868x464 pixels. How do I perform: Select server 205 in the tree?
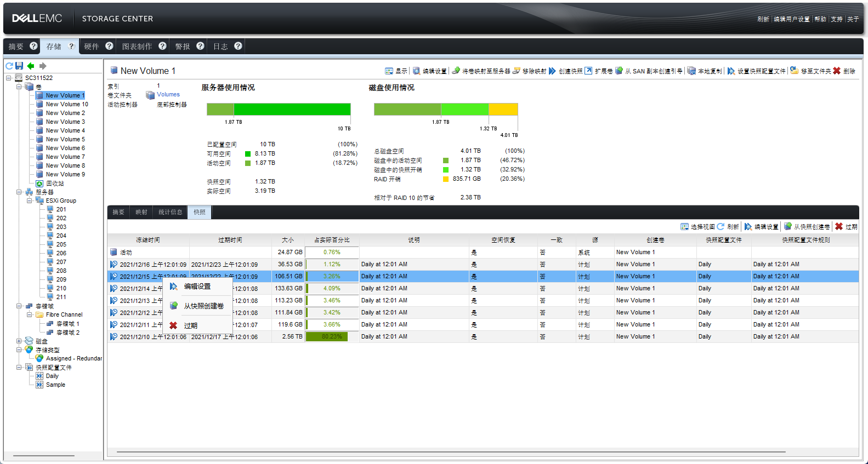click(61, 244)
